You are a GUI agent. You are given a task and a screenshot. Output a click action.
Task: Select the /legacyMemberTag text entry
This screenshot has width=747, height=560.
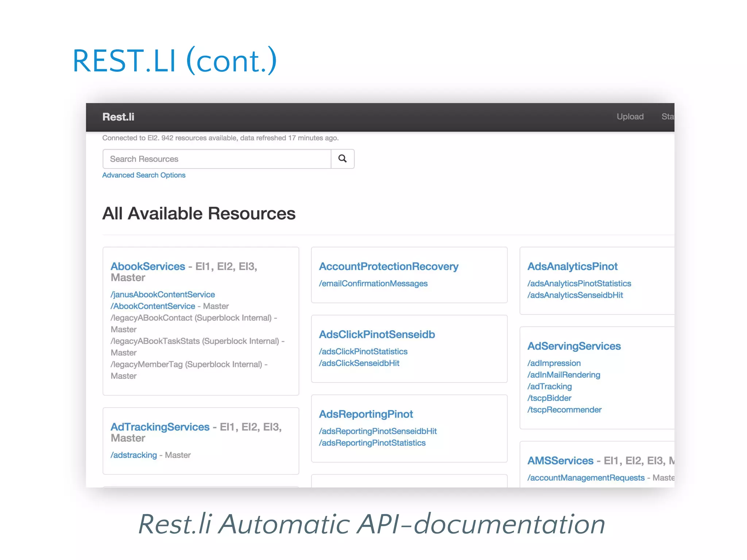click(147, 364)
